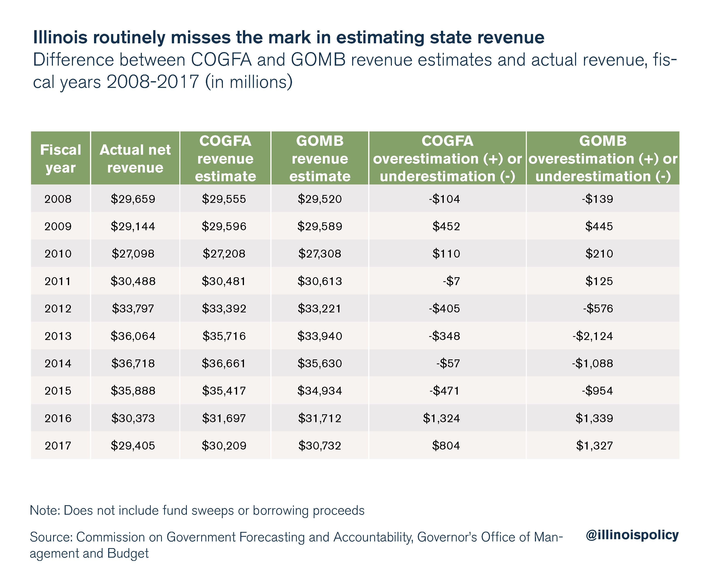710x588 pixels.
Task: Click the COGFA overestimation/underestimation header
Action: (x=447, y=158)
